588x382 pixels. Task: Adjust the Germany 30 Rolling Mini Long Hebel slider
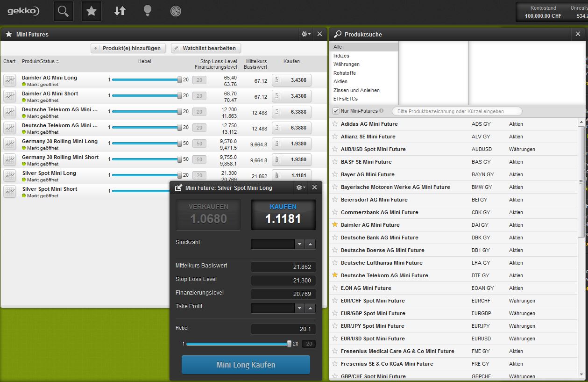pos(179,144)
